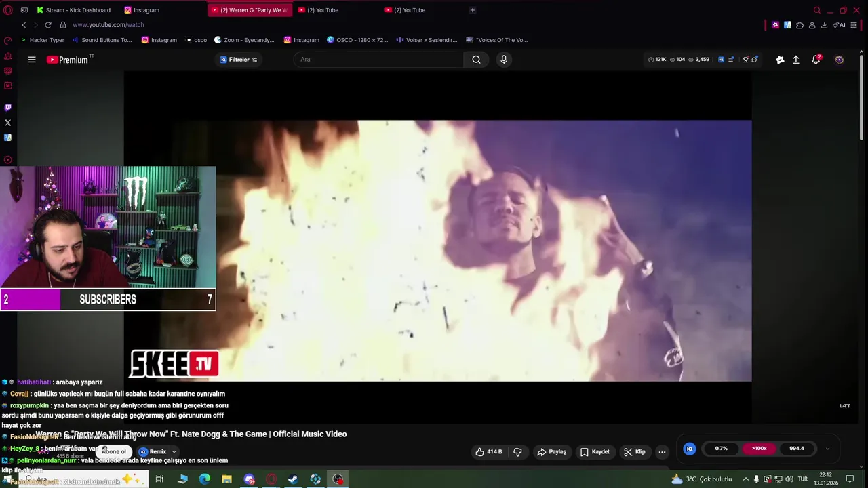Open the Windows notification center icon
Screen dimensions: 868x488
[x=850, y=479]
